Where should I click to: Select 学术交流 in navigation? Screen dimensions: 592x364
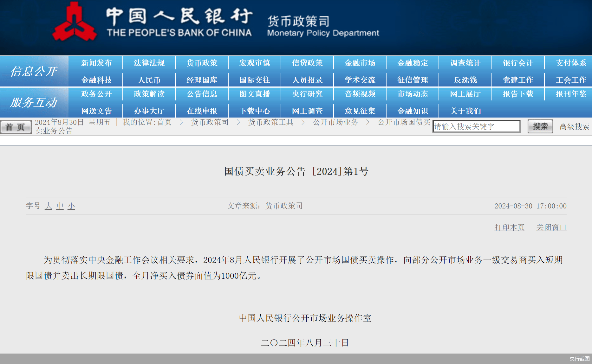360,80
